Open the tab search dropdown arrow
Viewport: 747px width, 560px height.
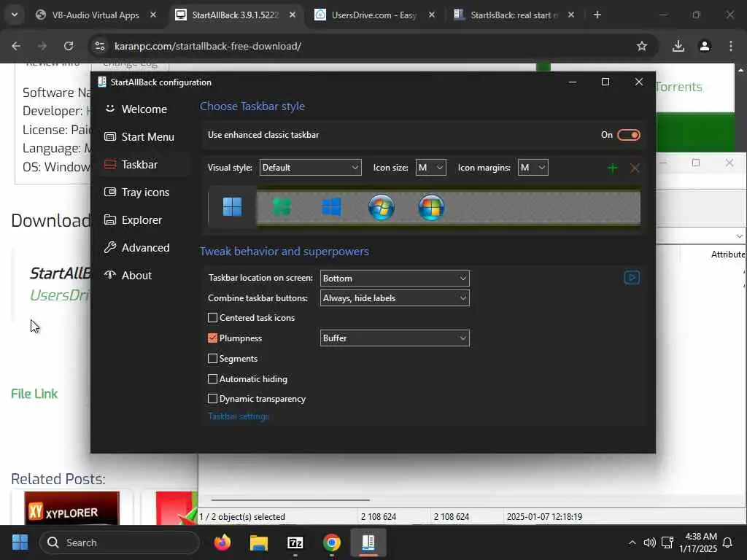(15, 15)
